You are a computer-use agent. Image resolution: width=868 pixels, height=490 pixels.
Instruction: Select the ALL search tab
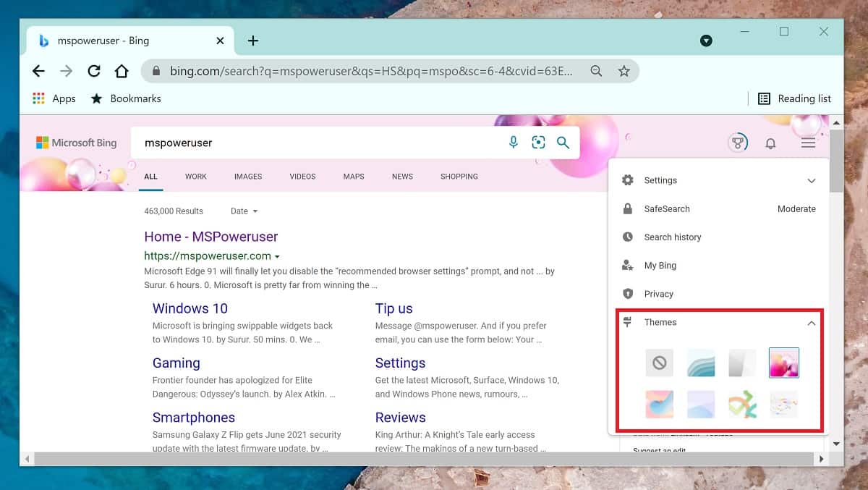[x=150, y=177]
